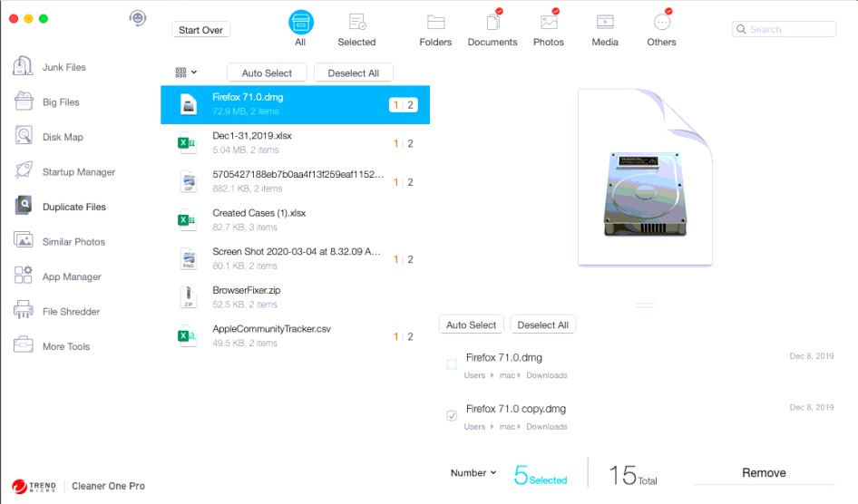
Task: Show All duplicates tab
Action: [300, 28]
